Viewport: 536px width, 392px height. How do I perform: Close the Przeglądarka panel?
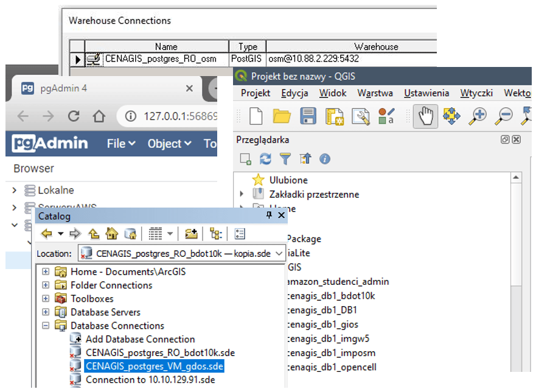pyautogui.click(x=517, y=139)
